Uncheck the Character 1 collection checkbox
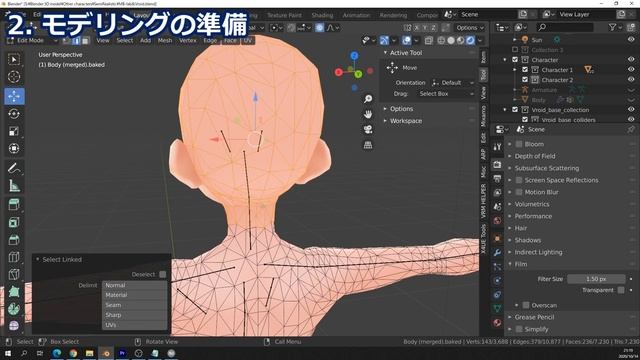The image size is (640, 360). coord(525,70)
